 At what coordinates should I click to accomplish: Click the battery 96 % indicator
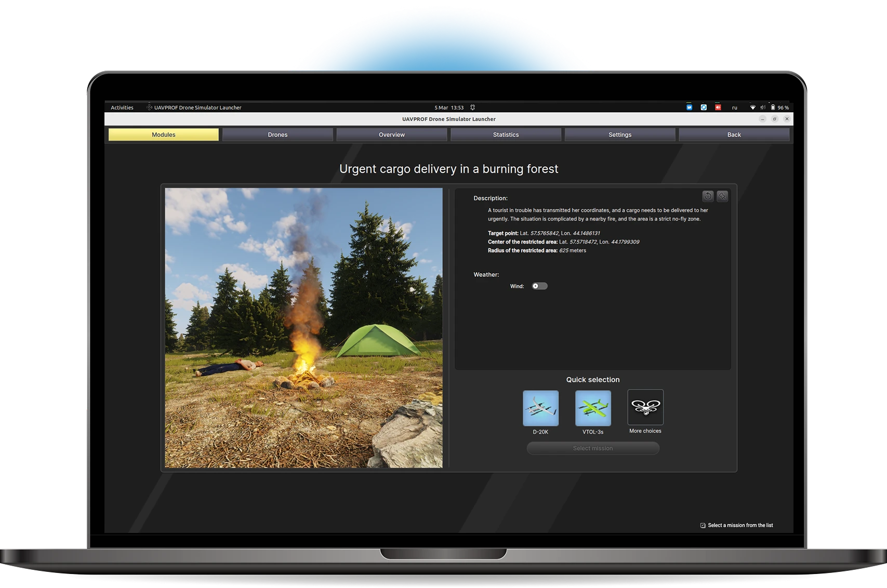click(x=780, y=108)
